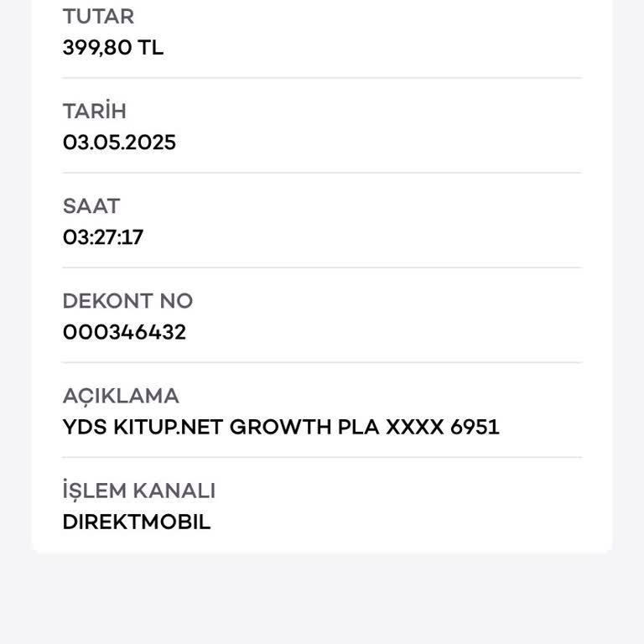Tap the TUTAR field label

[x=98, y=16]
